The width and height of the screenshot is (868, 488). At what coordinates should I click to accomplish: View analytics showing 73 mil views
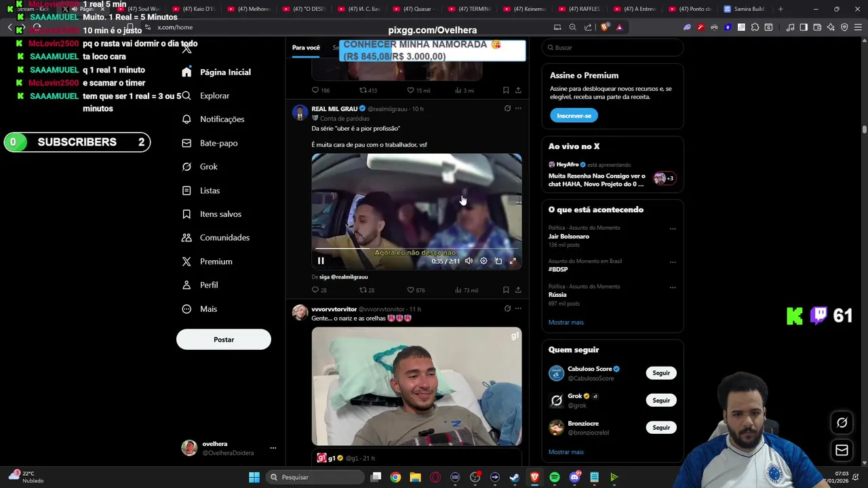click(x=467, y=290)
